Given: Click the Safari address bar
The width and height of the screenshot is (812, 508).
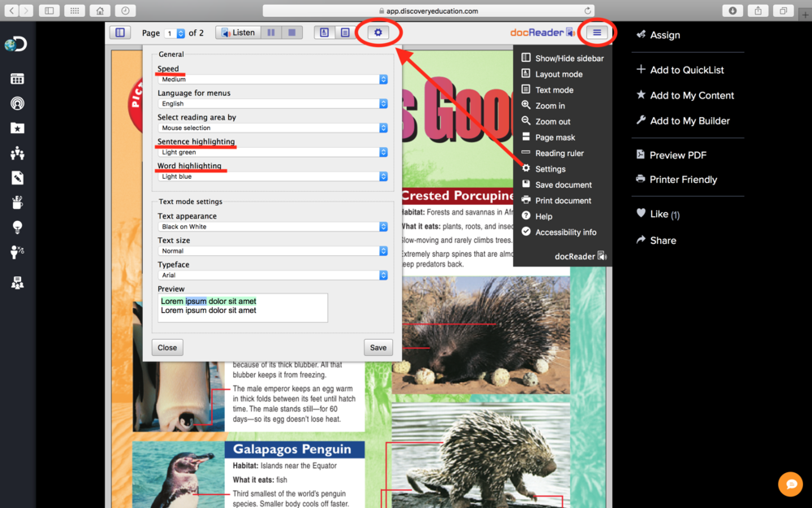Looking at the screenshot, I should pyautogui.click(x=429, y=11).
